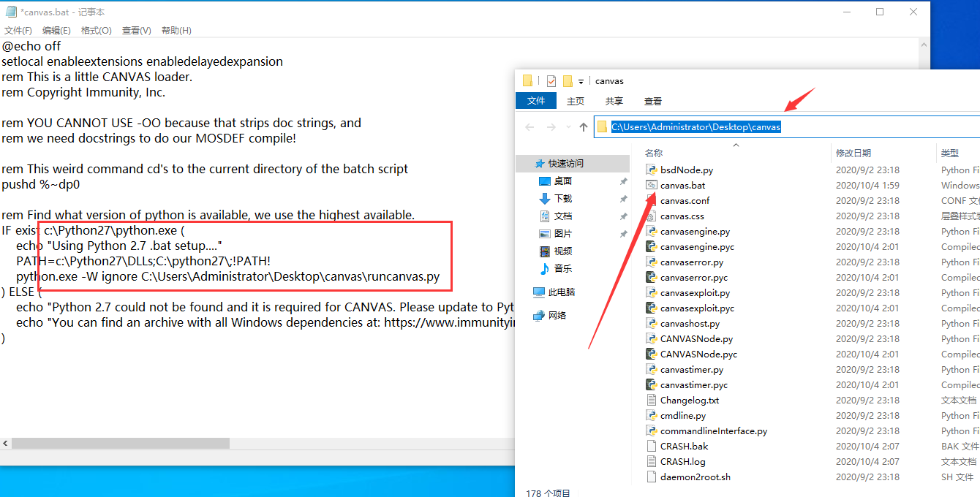This screenshot has height=497, width=980.
Task: Open the 文件(F) menu in Notepad
Action: [x=18, y=30]
